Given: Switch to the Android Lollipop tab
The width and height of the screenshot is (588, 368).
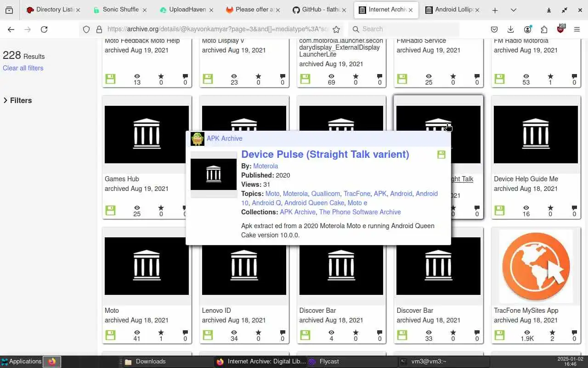Looking at the screenshot, I should [x=452, y=10].
